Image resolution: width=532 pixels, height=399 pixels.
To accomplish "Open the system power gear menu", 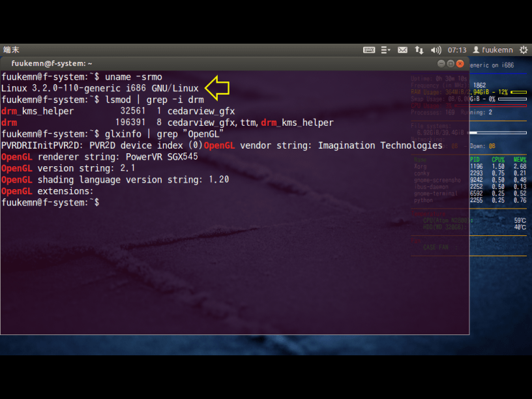I will point(524,50).
